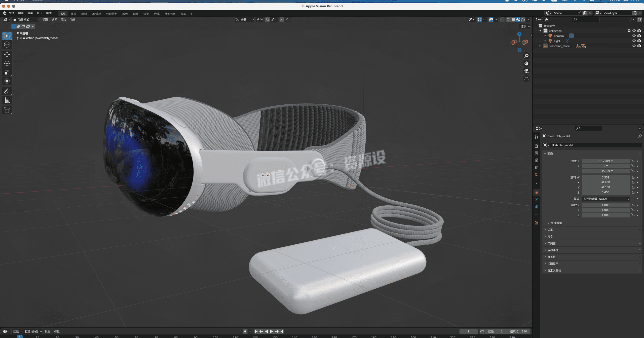This screenshot has width=644, height=338.
Task: Select the Measure tool
Action: [7, 100]
